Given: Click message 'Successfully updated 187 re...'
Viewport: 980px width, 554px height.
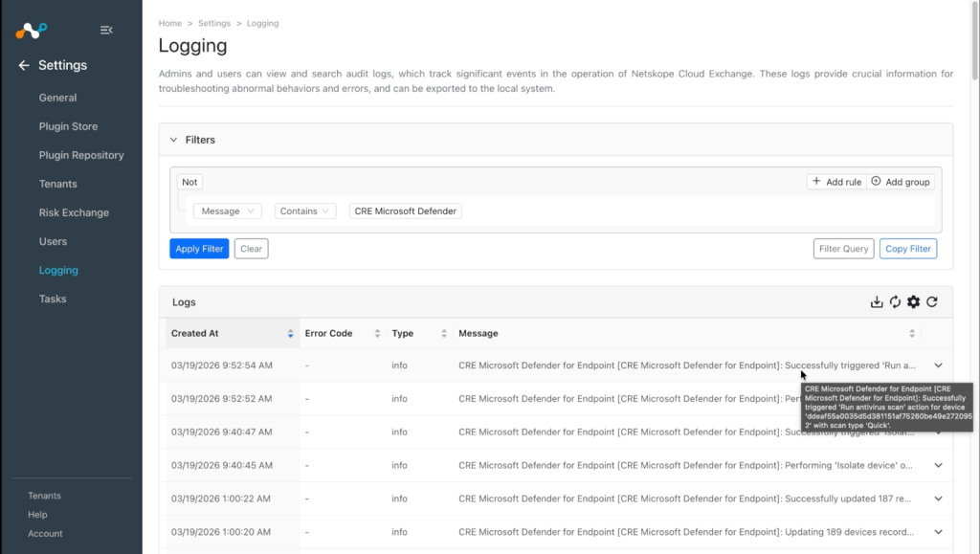Looking at the screenshot, I should tap(848, 499).
